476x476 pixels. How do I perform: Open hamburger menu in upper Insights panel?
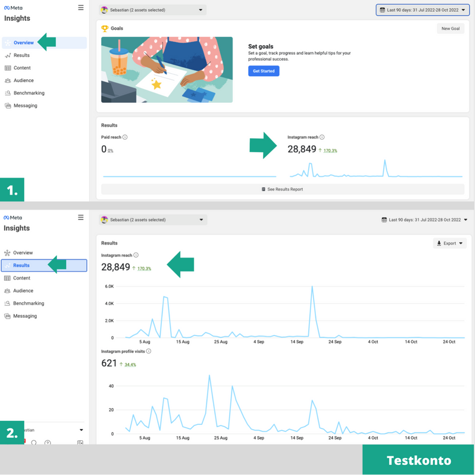pos(81,8)
